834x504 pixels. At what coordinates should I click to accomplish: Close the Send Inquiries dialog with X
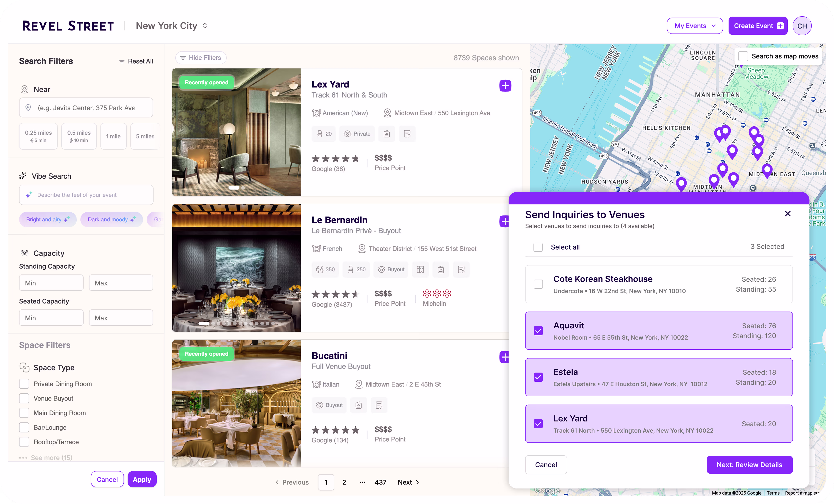(788, 213)
